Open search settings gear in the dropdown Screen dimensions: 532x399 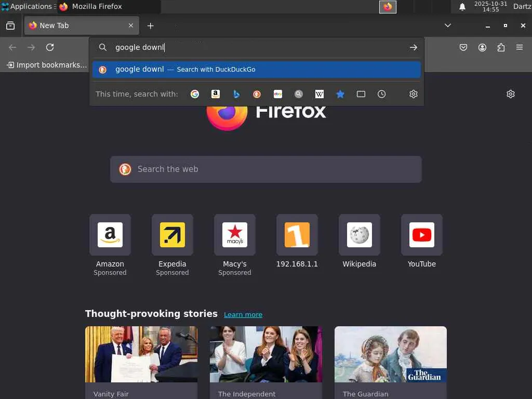pos(413,94)
